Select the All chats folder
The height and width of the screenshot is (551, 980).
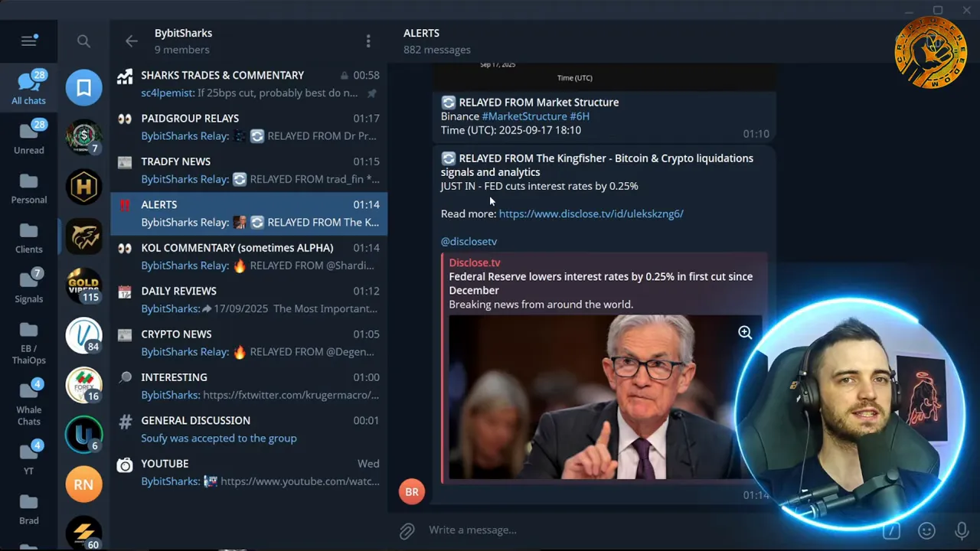point(29,86)
